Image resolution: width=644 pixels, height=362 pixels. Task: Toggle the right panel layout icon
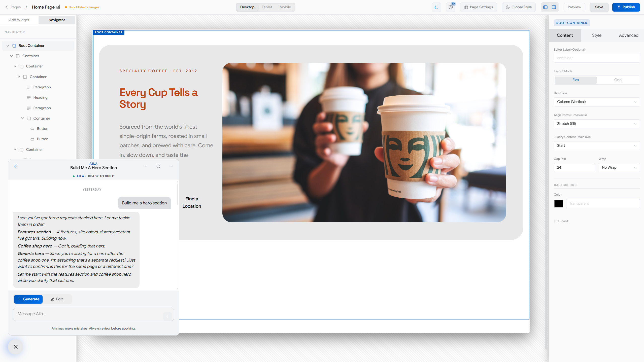554,7
